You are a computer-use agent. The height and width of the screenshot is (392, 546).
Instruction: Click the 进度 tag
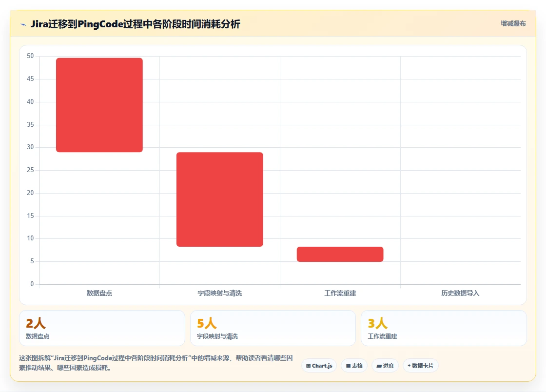[x=385, y=366]
